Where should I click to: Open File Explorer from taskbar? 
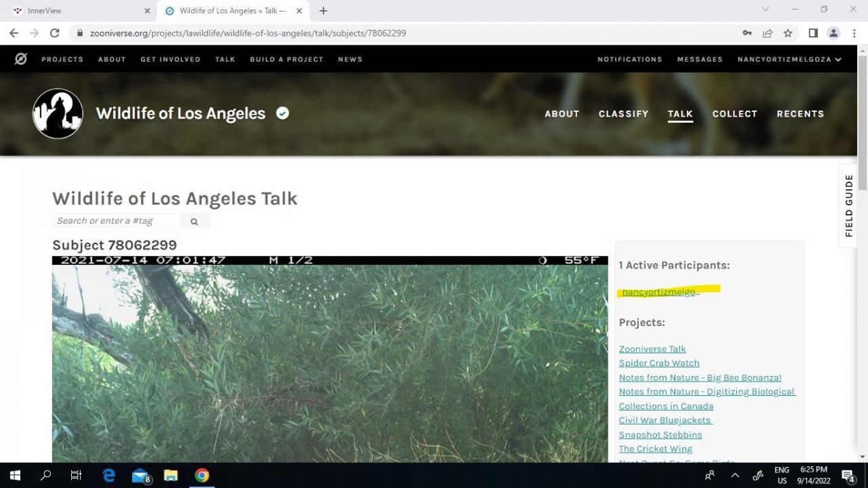coord(171,475)
